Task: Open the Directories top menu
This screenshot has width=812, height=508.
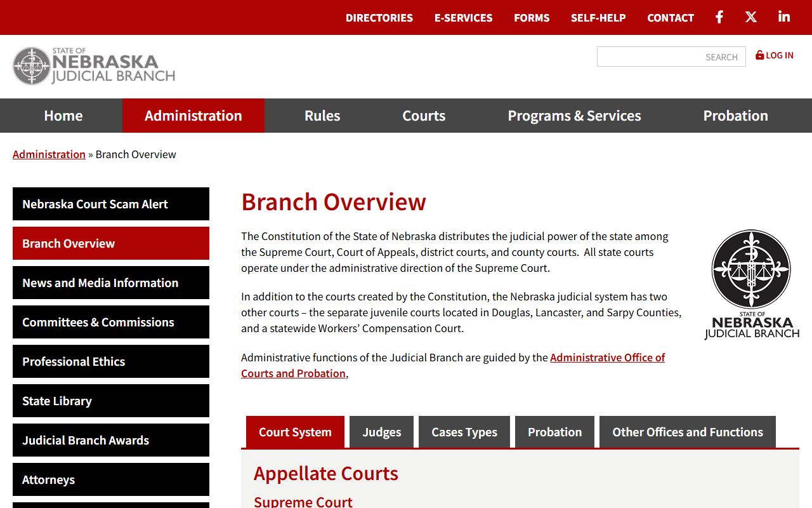Action: coord(379,18)
